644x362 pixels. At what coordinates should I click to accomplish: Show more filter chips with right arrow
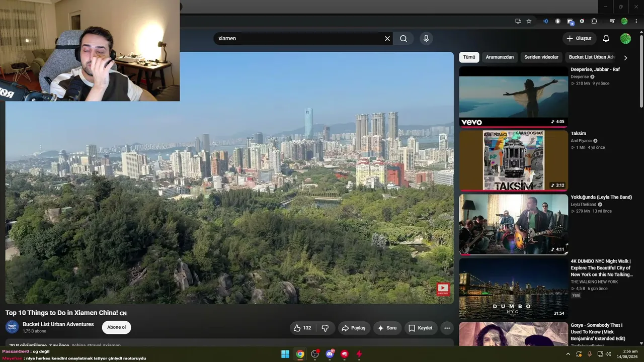625,58
